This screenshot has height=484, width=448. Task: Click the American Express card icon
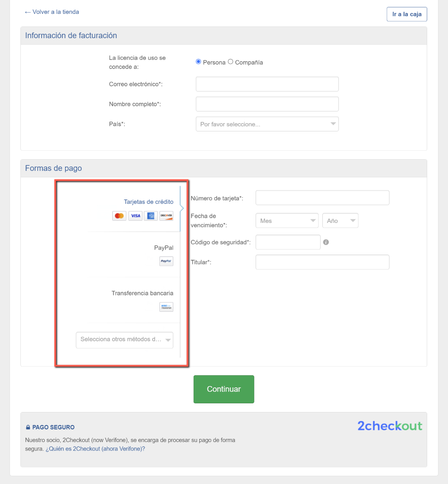[x=151, y=216]
